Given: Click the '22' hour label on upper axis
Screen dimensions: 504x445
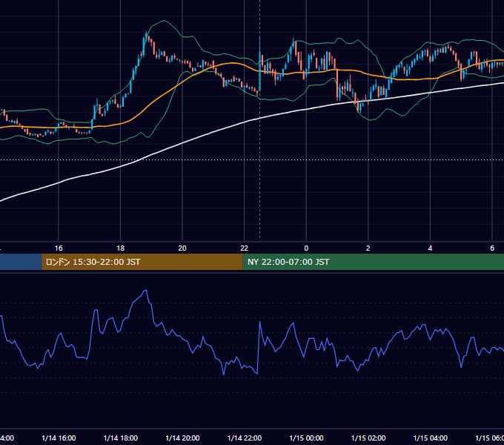Looking at the screenshot, I should tap(245, 248).
